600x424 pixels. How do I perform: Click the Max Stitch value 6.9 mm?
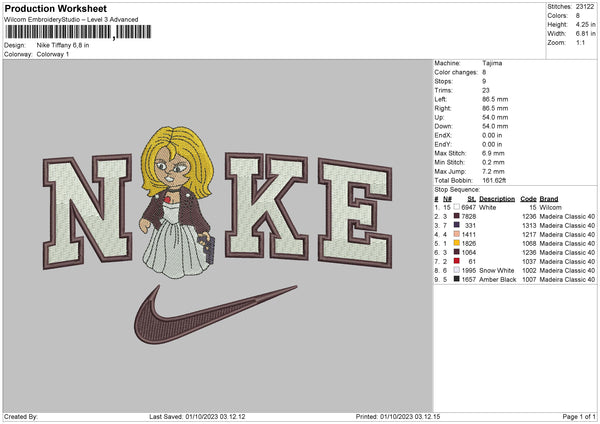tap(493, 153)
